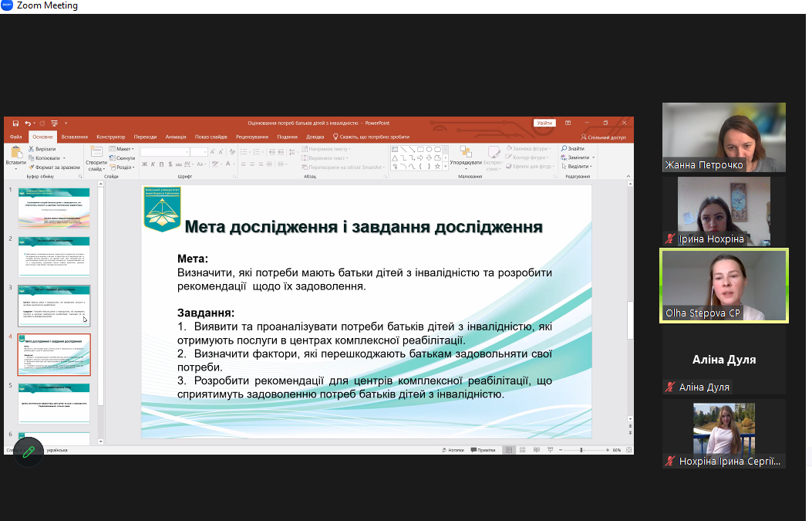812x521 pixels.
Task: Click Спільний доступ share button
Action: pyautogui.click(x=603, y=137)
